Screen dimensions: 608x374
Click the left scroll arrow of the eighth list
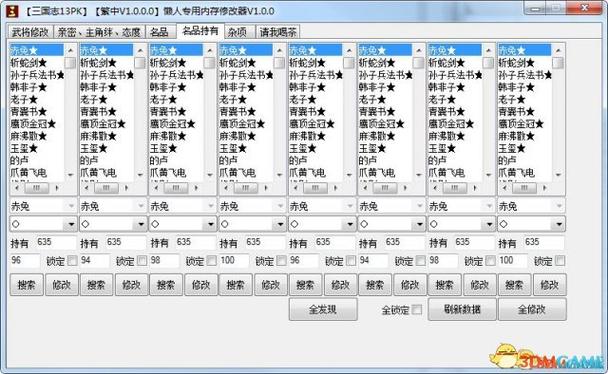504,188
